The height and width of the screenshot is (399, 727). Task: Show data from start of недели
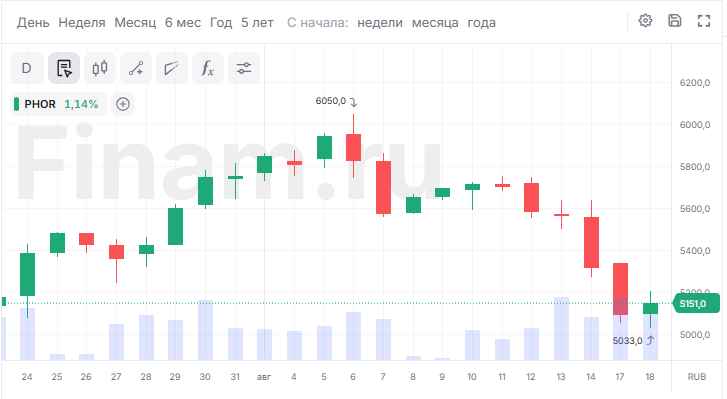click(380, 23)
